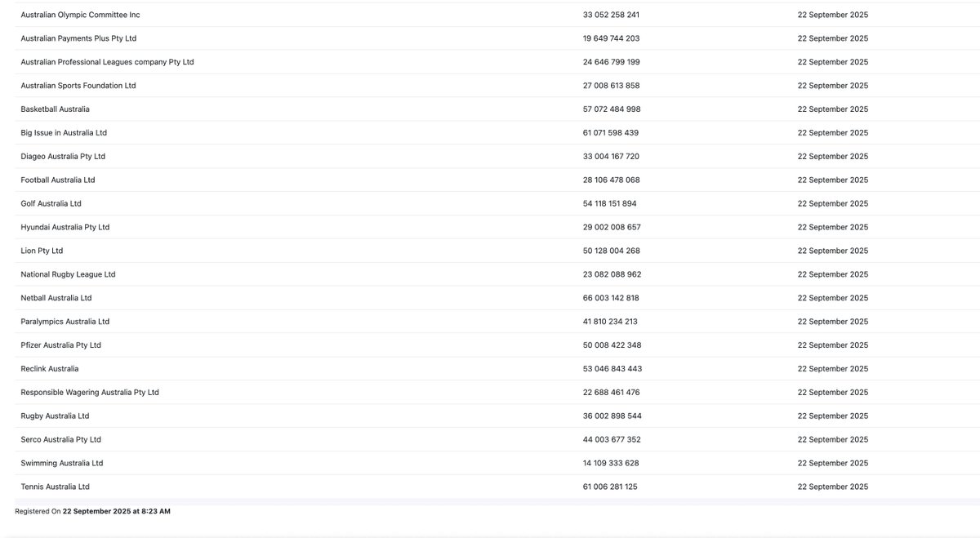Click the date in Tennis Australia Ltd row
The image size is (980, 538).
(833, 488)
